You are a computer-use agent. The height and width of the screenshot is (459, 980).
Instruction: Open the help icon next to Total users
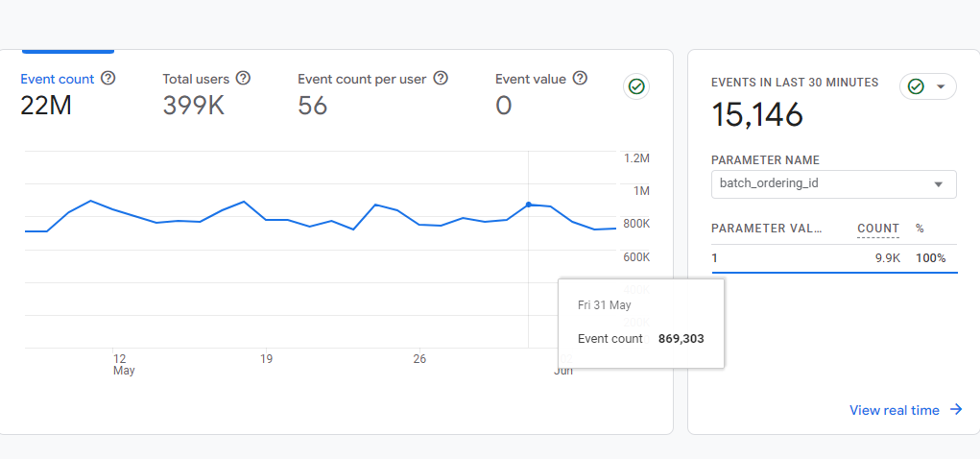click(x=243, y=79)
